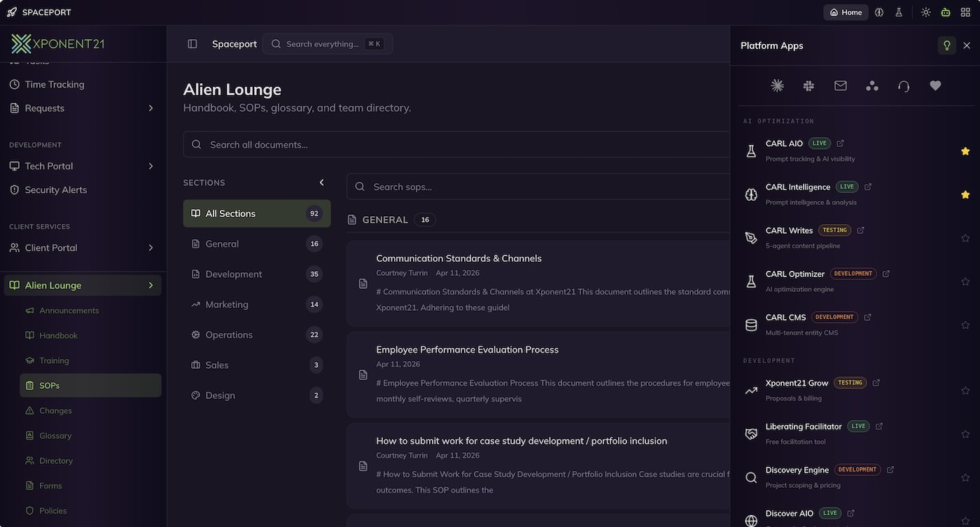Unstar CARL Intelligence favorite
This screenshot has width=980, height=527.
tap(965, 195)
